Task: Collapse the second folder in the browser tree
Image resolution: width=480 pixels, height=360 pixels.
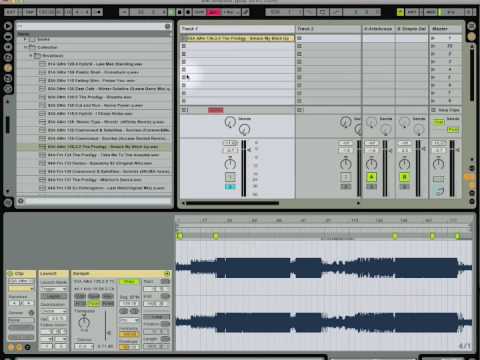Action: click(25, 47)
